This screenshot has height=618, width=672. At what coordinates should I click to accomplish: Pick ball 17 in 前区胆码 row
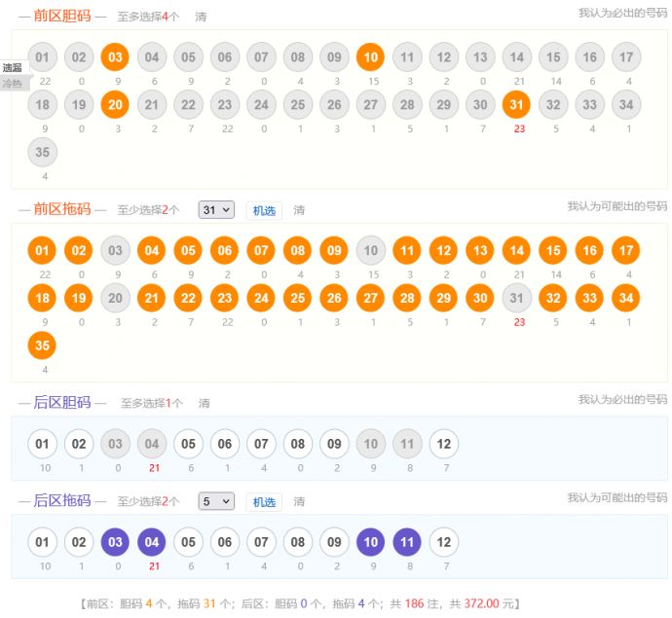click(626, 57)
